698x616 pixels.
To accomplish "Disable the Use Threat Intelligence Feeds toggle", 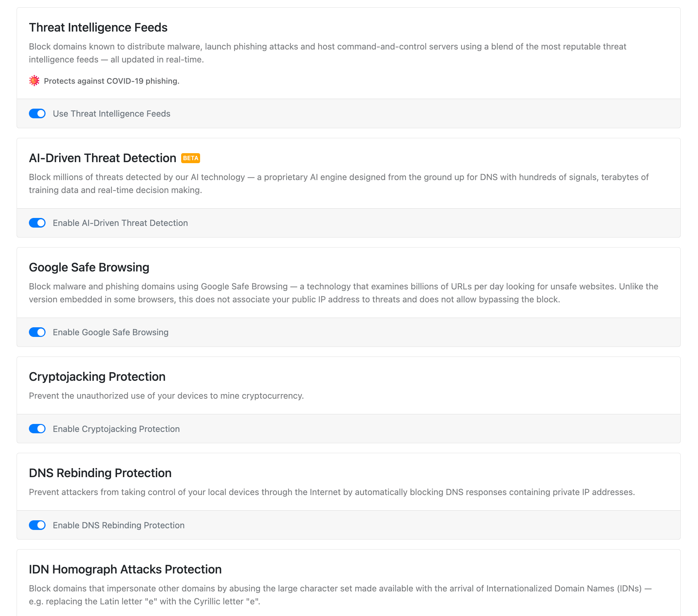I will [37, 114].
